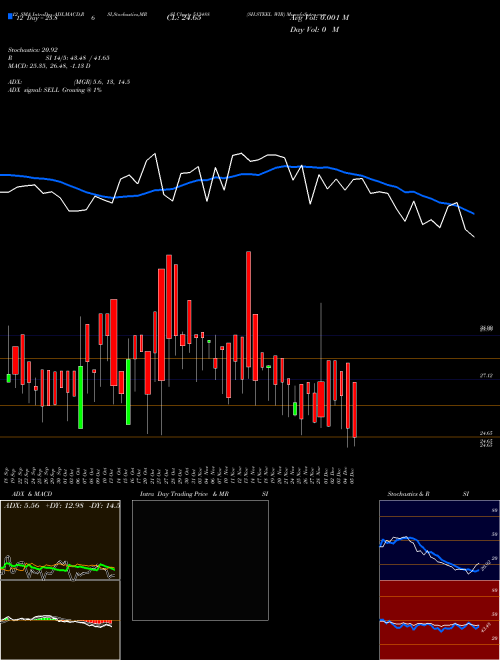Screen dimensions: 500x660
Task: Click the tall red candlestick peaking mid-November
Action: pyautogui.click(x=248, y=309)
